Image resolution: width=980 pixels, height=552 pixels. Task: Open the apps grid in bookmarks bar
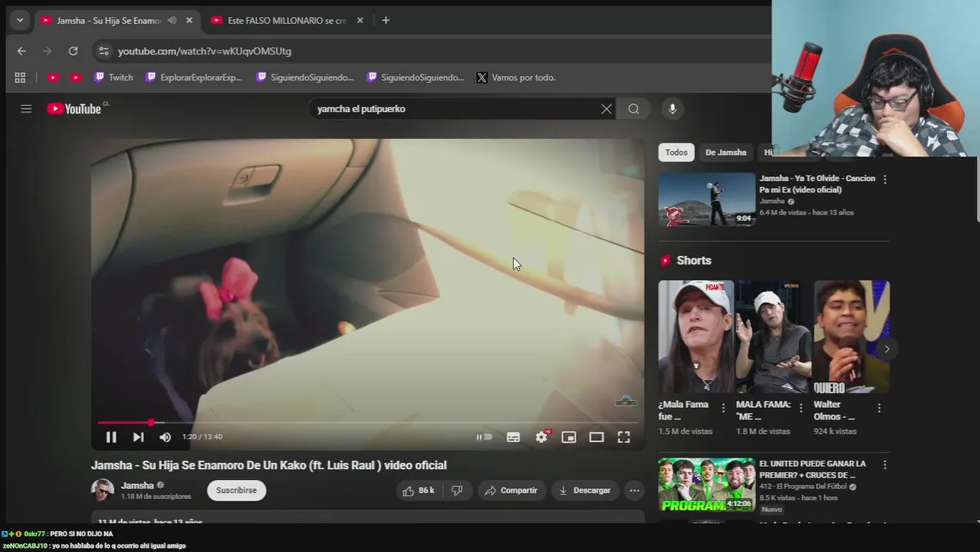click(x=20, y=77)
